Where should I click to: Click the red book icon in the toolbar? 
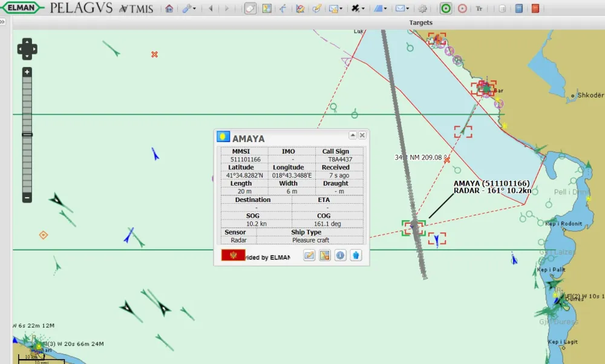(x=535, y=8)
